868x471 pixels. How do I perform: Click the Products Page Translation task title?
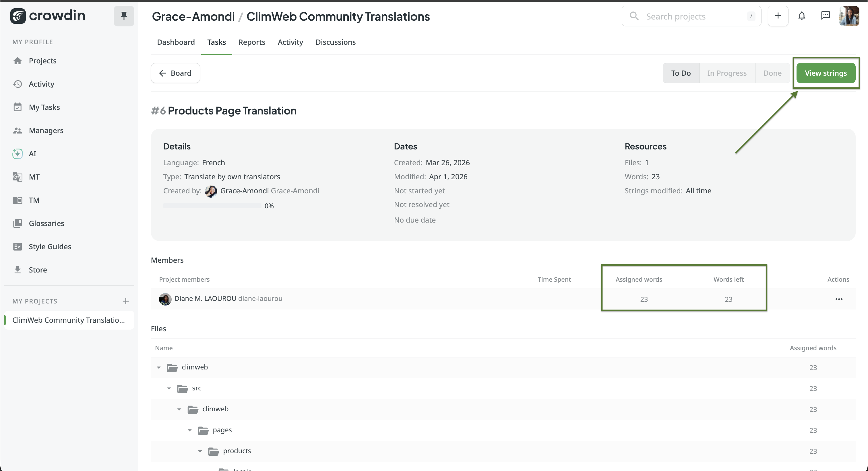pos(232,111)
